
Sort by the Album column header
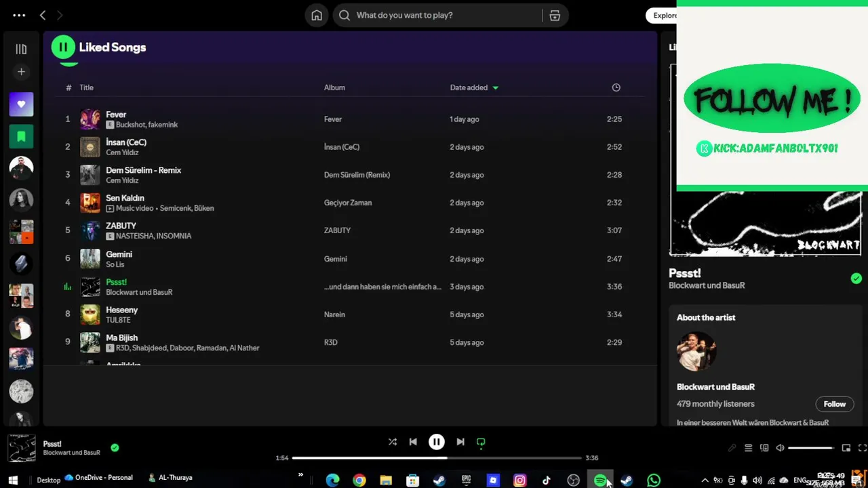point(334,87)
